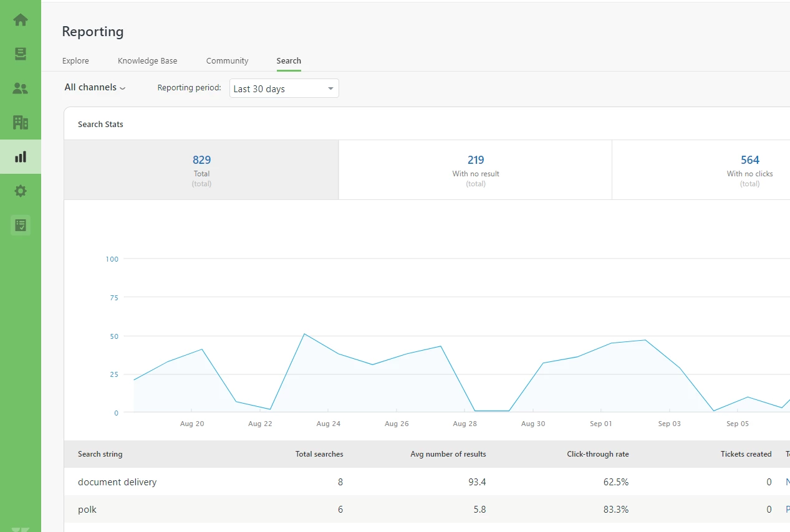
Task: Select the Reporting bar chart icon
Action: [x=21, y=156]
